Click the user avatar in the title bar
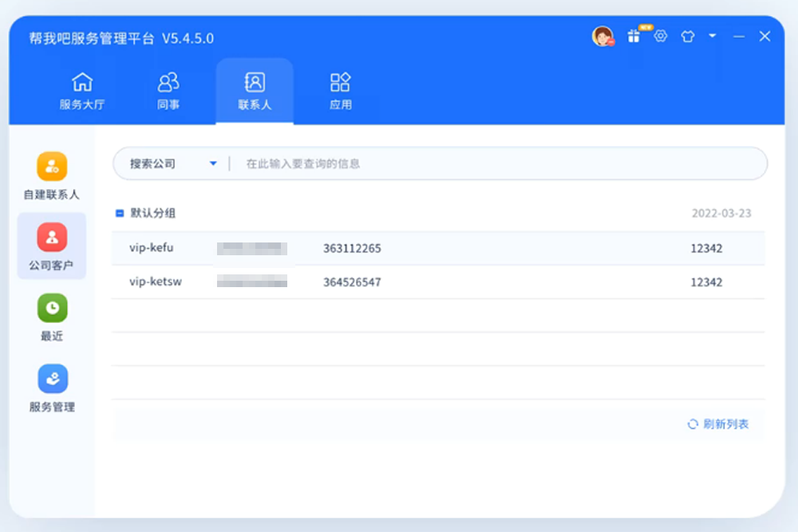The image size is (798, 532). click(x=604, y=36)
